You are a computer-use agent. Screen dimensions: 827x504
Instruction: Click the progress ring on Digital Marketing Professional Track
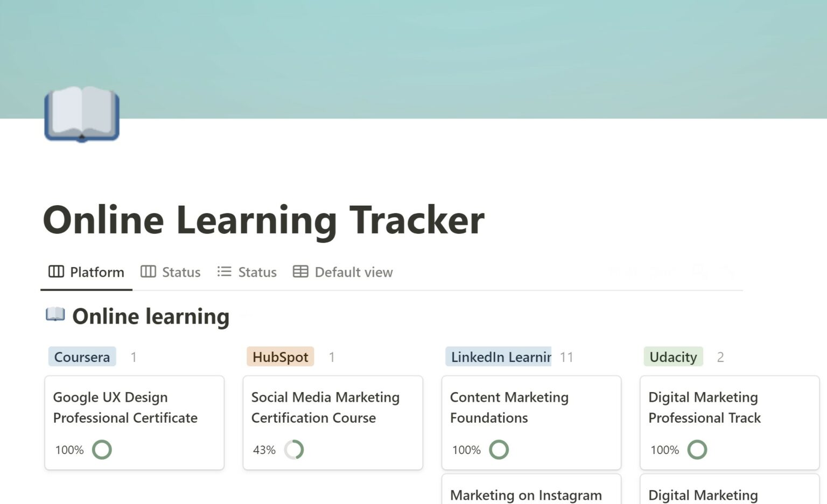[x=697, y=450]
